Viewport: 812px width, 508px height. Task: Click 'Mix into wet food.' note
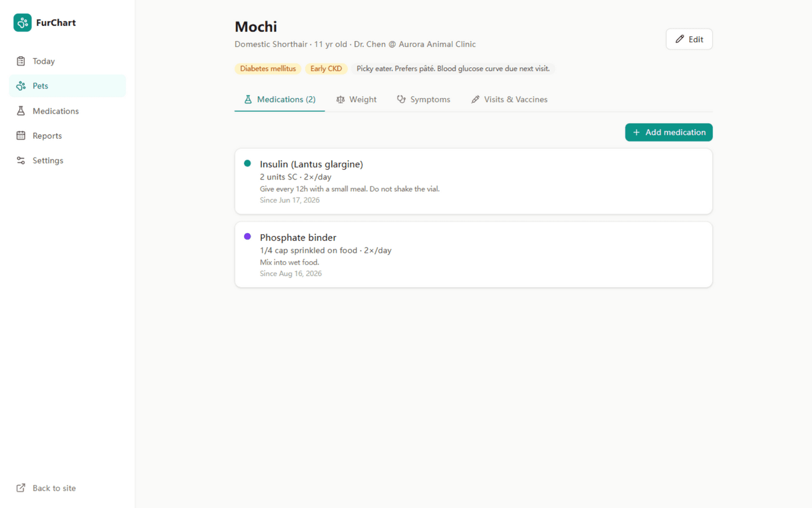(289, 262)
